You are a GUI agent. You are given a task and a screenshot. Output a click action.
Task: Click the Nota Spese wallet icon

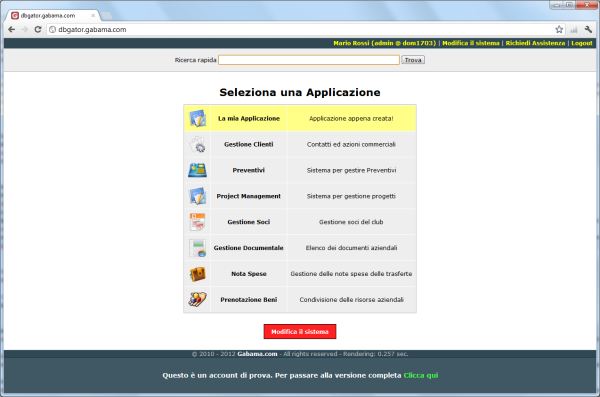click(198, 274)
